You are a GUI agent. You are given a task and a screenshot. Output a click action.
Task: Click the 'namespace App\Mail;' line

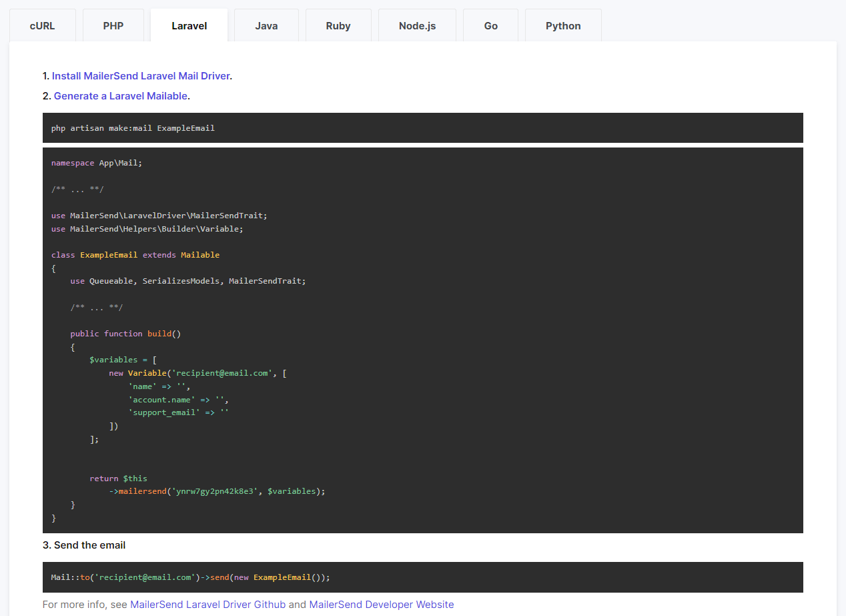pos(97,163)
